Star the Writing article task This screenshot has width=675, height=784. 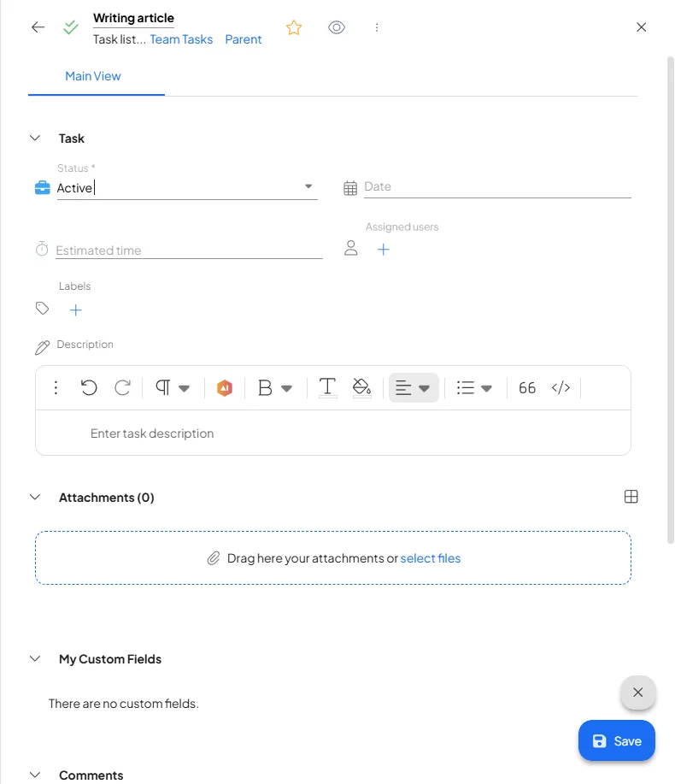pos(294,27)
